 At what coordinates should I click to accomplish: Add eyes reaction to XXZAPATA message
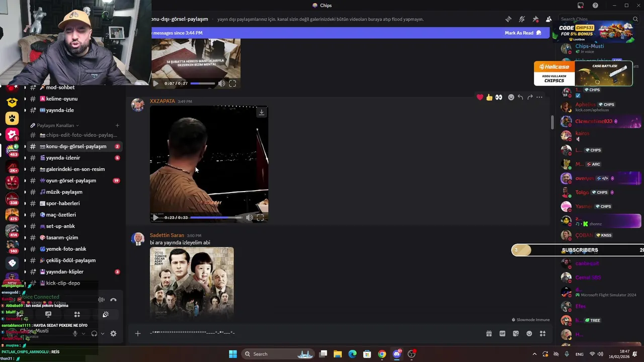pos(499,97)
